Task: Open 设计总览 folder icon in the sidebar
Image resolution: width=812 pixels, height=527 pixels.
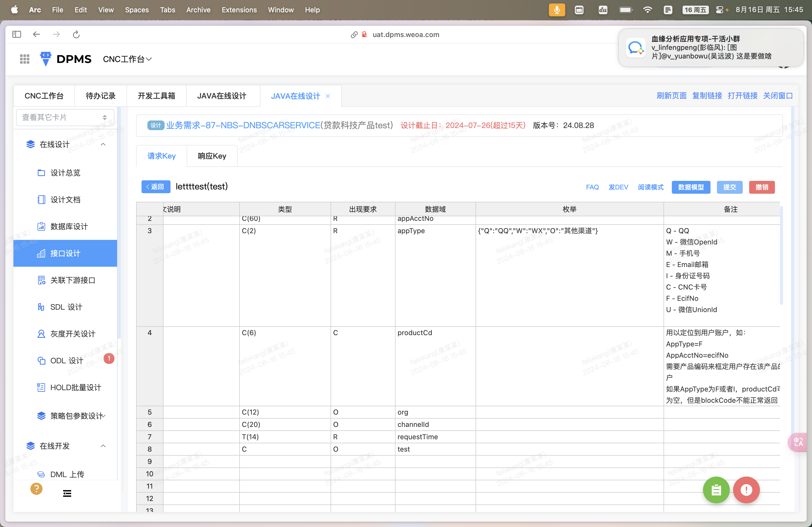Action: coord(41,173)
